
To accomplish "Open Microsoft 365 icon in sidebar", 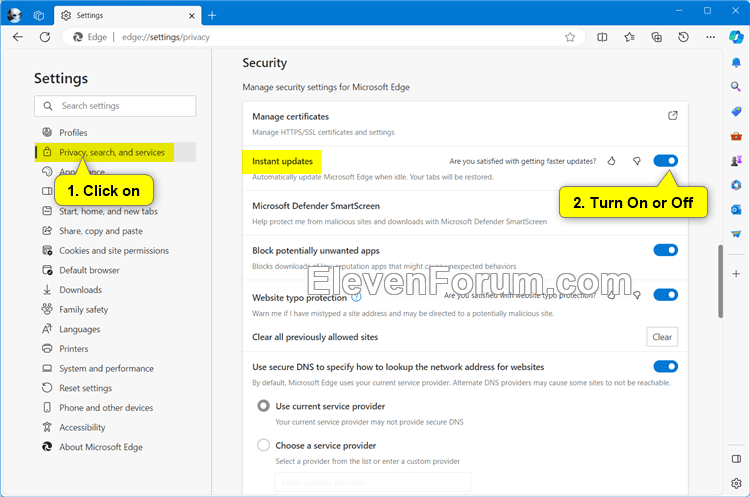I will point(736,185).
